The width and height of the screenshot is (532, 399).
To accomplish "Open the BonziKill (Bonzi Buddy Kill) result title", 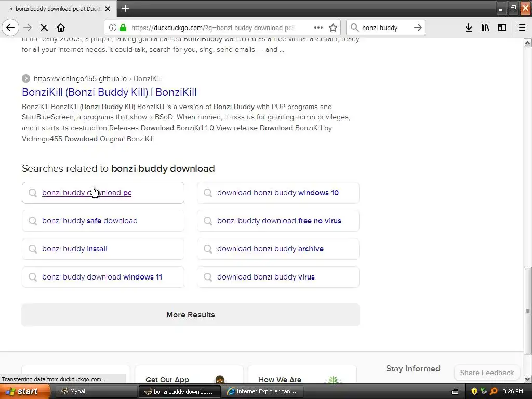I will [109, 92].
